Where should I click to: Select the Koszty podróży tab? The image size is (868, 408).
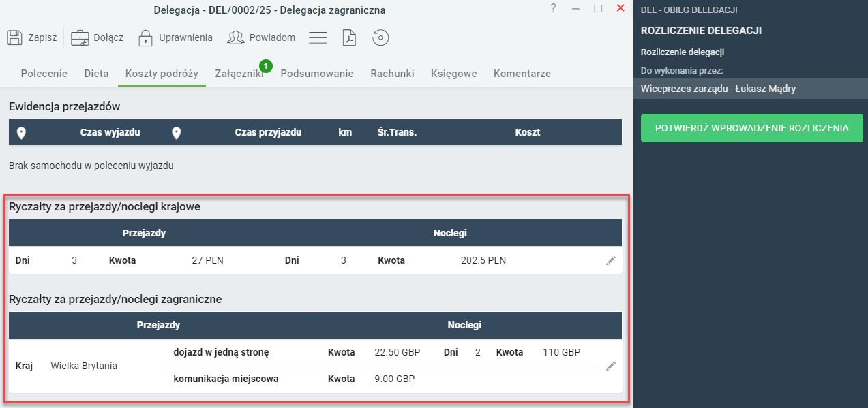pyautogui.click(x=162, y=74)
